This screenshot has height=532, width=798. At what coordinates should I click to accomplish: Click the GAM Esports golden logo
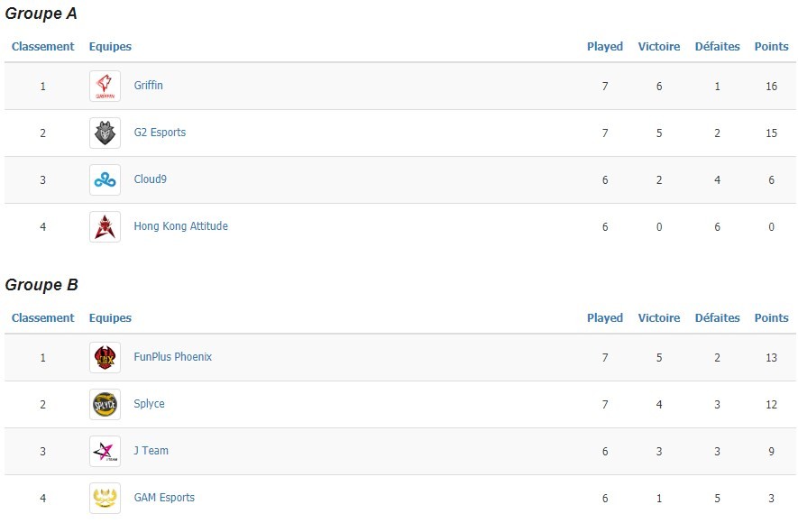(105, 498)
